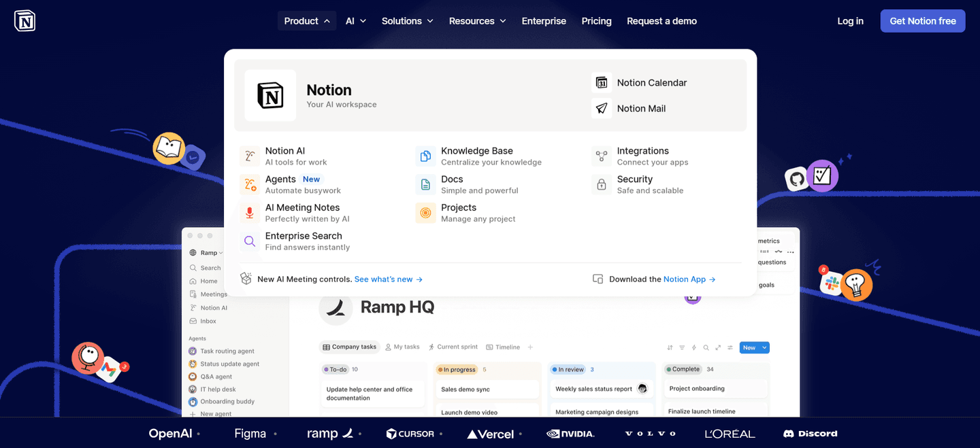Click the board search icon near New button
This screenshot has width=980, height=448.
point(706,347)
